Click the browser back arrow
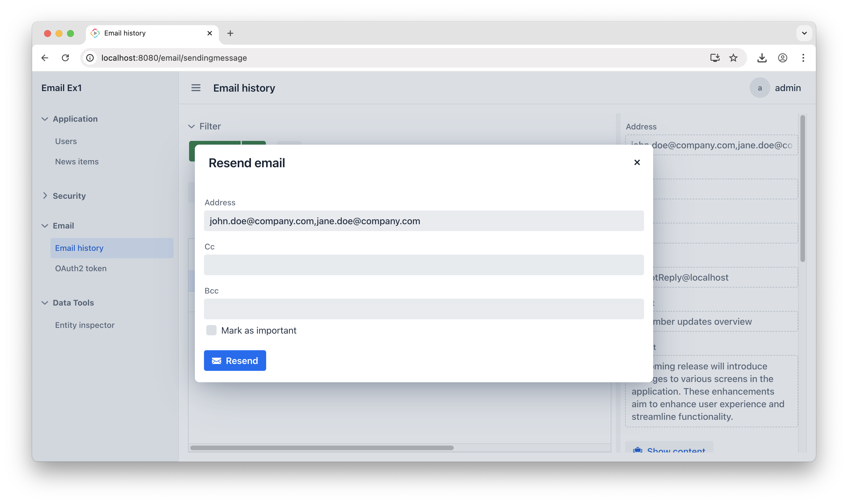 [x=45, y=58]
